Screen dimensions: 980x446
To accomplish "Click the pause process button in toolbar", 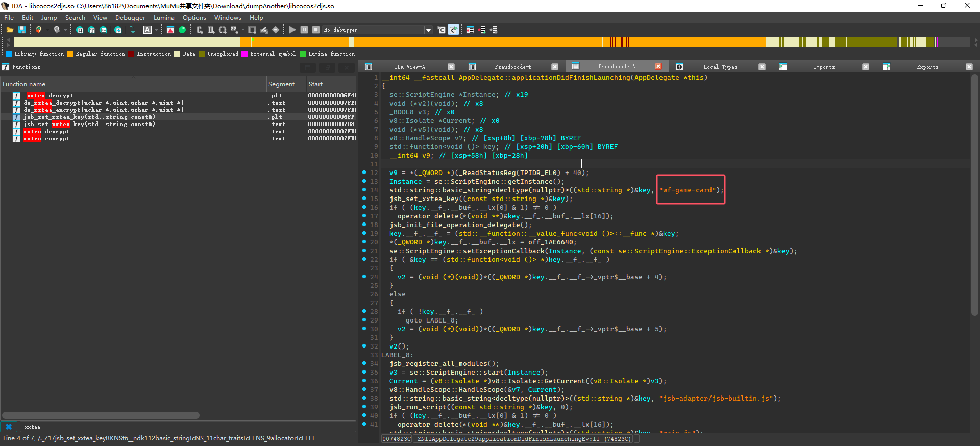I will click(304, 30).
